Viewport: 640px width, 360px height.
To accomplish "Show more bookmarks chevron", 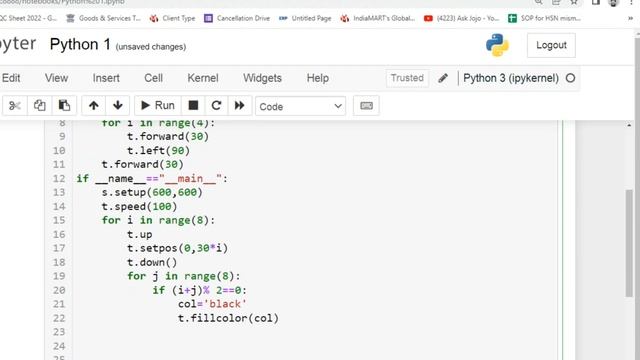I will coord(630,18).
